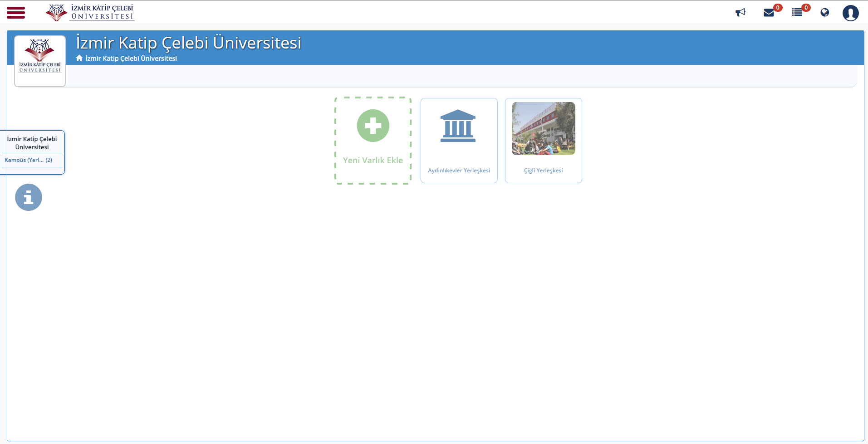
Task: Click breadcrumb İzmir Katip Çelebi Üniversitesi
Action: point(131,59)
